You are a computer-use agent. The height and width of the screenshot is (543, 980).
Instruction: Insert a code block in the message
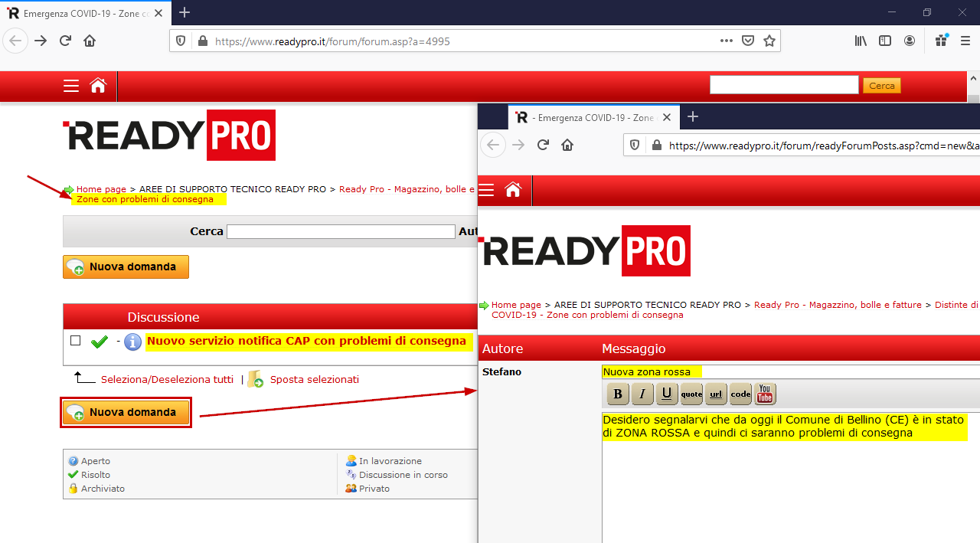click(740, 394)
